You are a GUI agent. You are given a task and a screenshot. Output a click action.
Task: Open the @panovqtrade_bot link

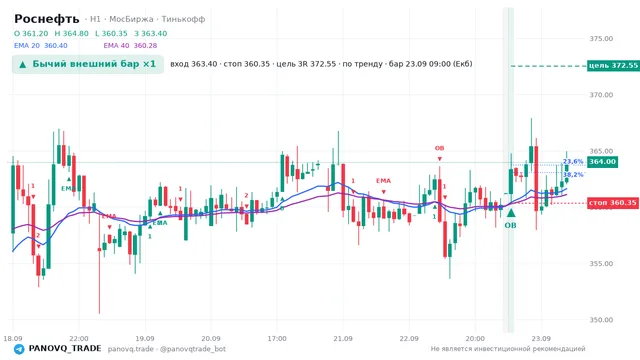coord(193,349)
